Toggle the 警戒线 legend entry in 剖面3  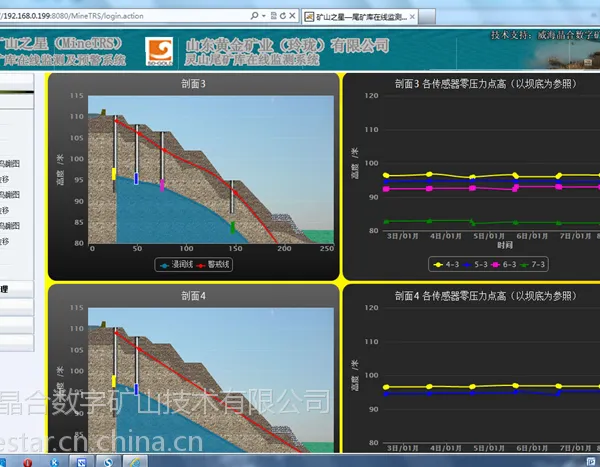(213, 265)
